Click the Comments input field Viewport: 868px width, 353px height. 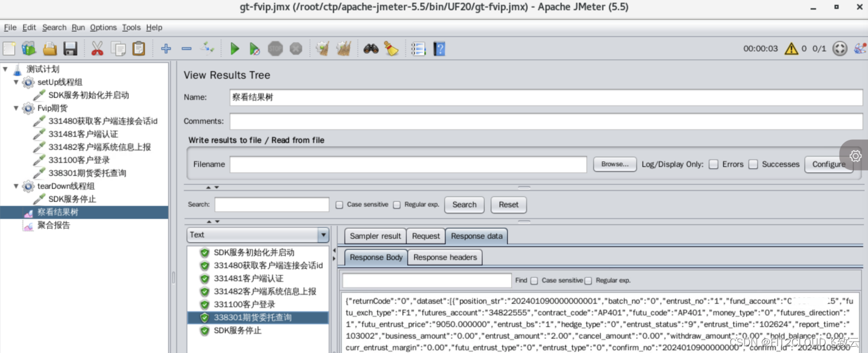(546, 121)
